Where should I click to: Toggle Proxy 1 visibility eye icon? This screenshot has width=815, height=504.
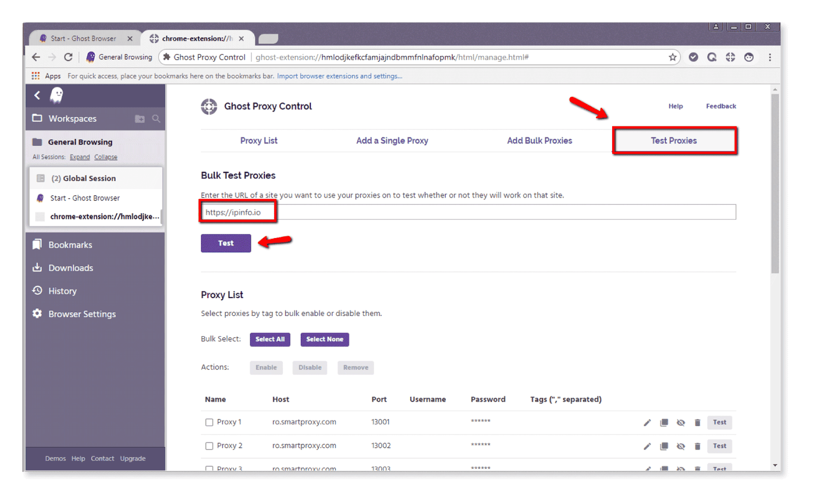tap(680, 422)
